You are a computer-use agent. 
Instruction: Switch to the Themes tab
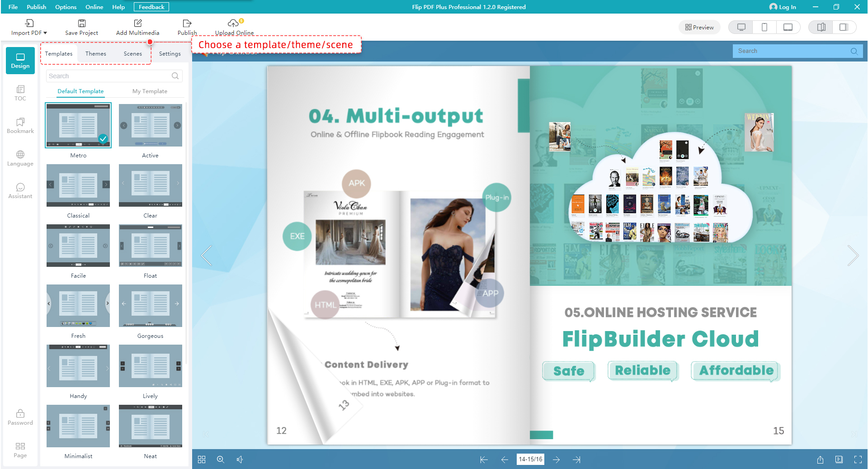95,53
